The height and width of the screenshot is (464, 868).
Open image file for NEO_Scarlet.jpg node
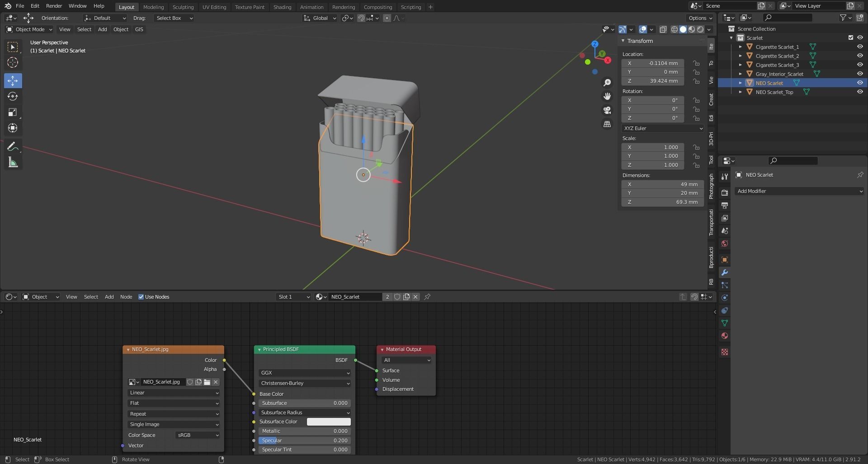click(x=207, y=382)
